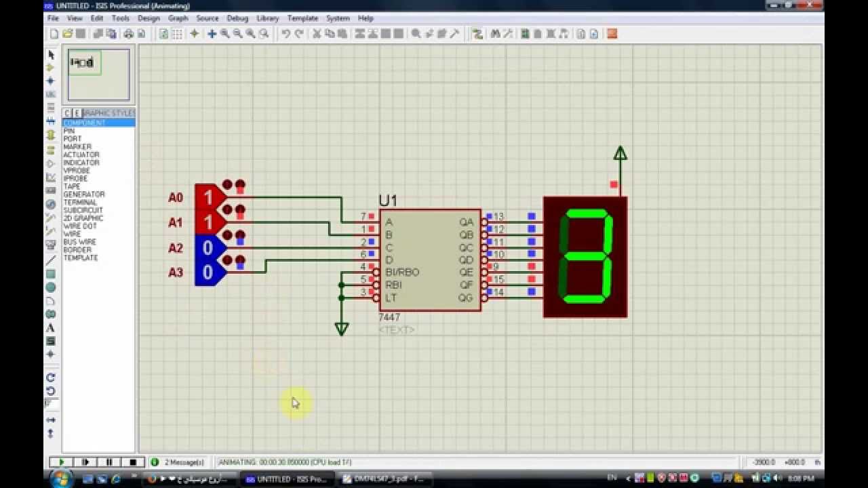Screen dimensions: 868x488
Task: Open the Library menu
Action: click(x=268, y=18)
